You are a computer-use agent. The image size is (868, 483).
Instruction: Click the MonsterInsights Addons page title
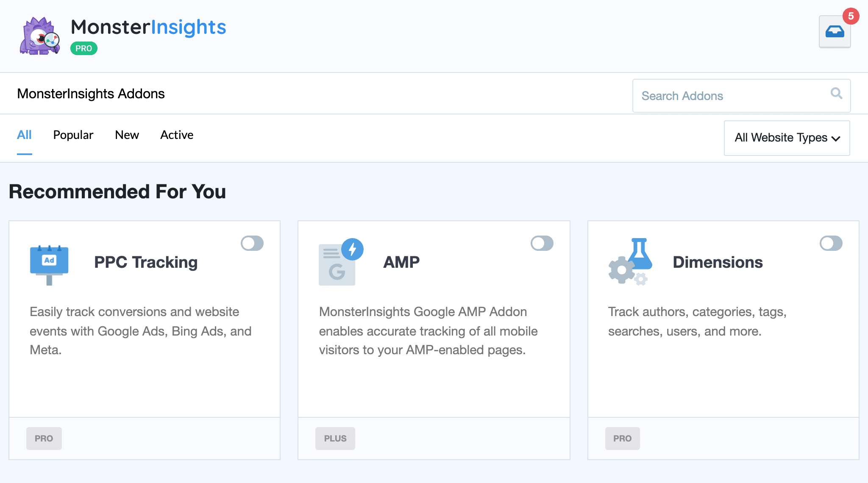[91, 94]
